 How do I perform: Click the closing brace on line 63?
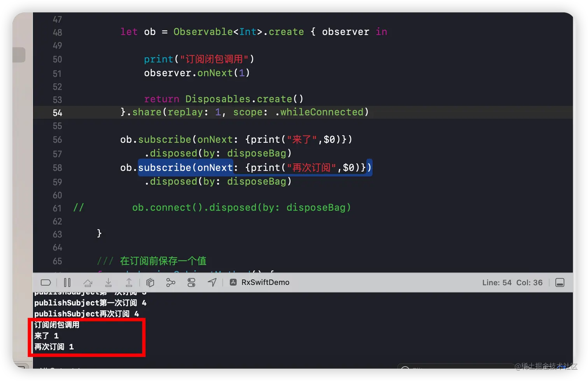tap(99, 233)
